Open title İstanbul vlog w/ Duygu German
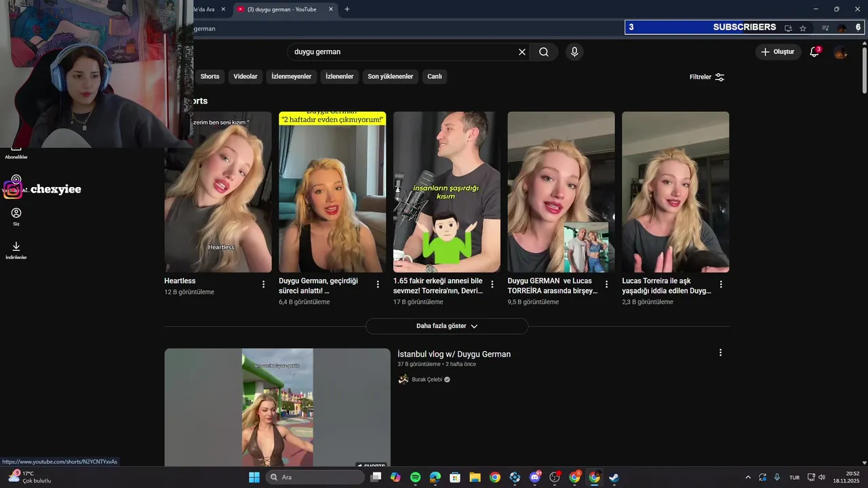Screen dimensions: 868x488 [454, 354]
